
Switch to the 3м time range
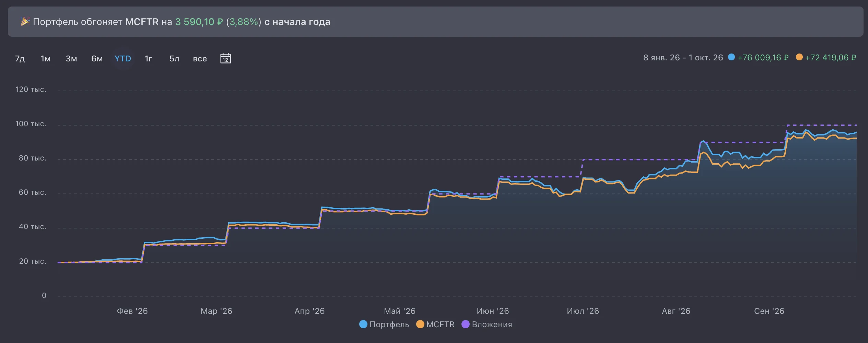point(71,59)
